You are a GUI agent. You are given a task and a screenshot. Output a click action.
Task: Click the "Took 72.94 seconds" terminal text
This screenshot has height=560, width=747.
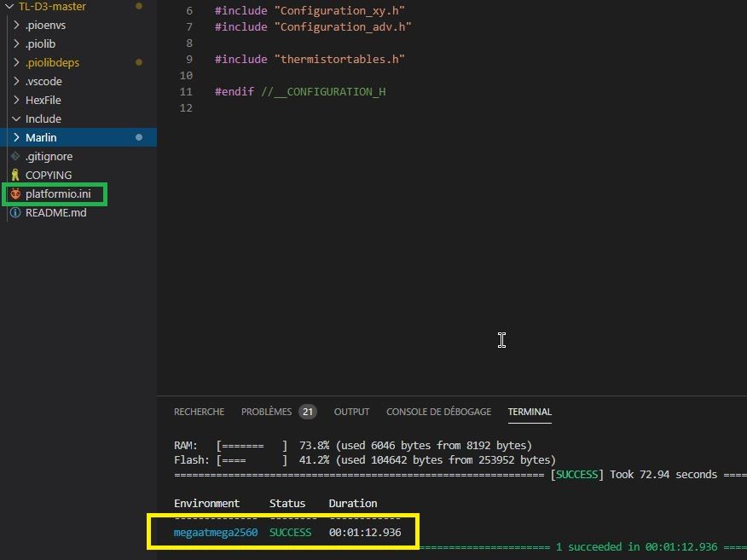point(663,474)
